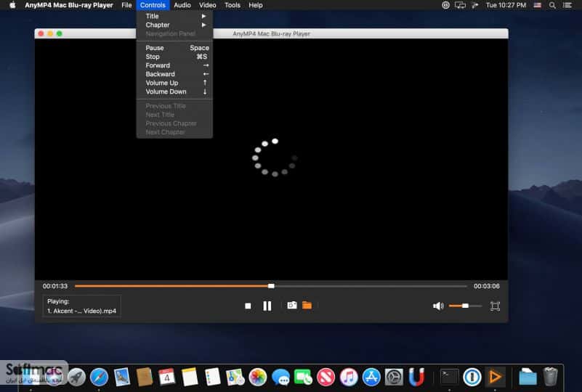Expand the Chapter submenu
Viewport: 582px width, 392px height.
(174, 25)
